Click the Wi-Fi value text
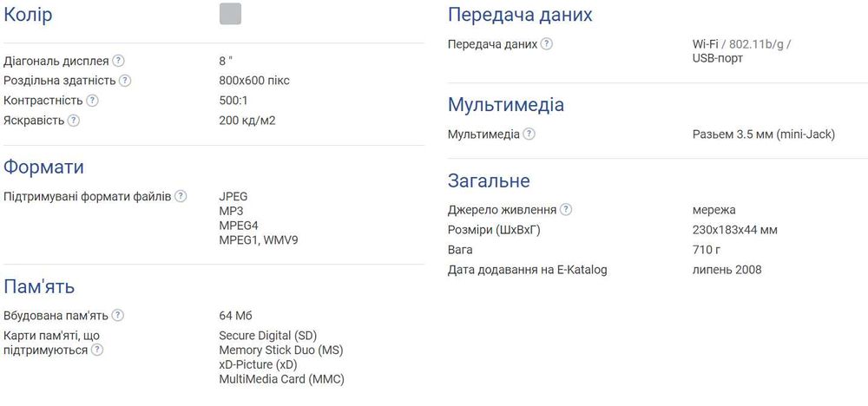868x406 pixels. point(706,44)
